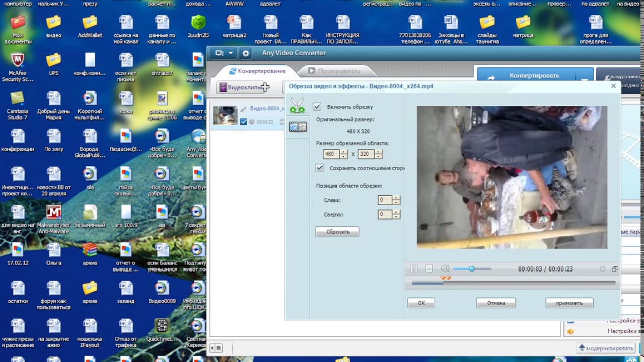Close the Обрезка видео и эффекты dialog
Image resolution: width=644 pixels, height=362 pixels.
pos(613,86)
